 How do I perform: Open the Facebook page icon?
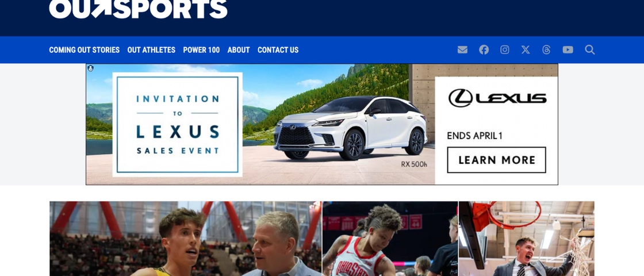[x=484, y=49]
